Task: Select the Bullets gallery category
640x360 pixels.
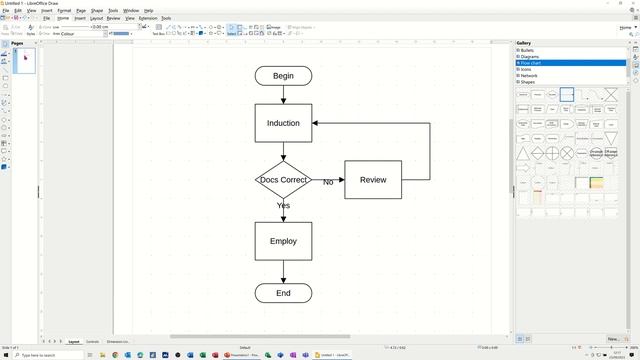Action: [571, 50]
